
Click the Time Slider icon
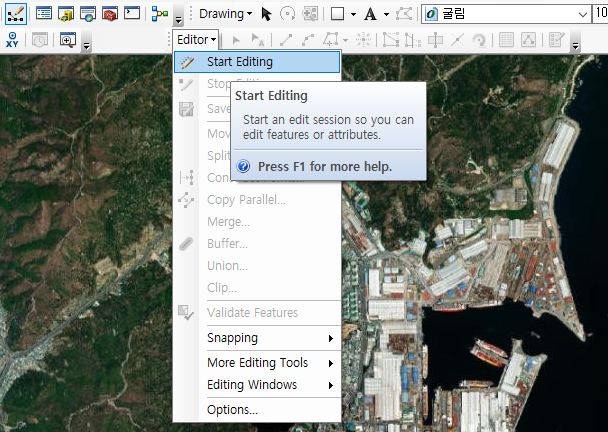pyautogui.click(x=40, y=40)
